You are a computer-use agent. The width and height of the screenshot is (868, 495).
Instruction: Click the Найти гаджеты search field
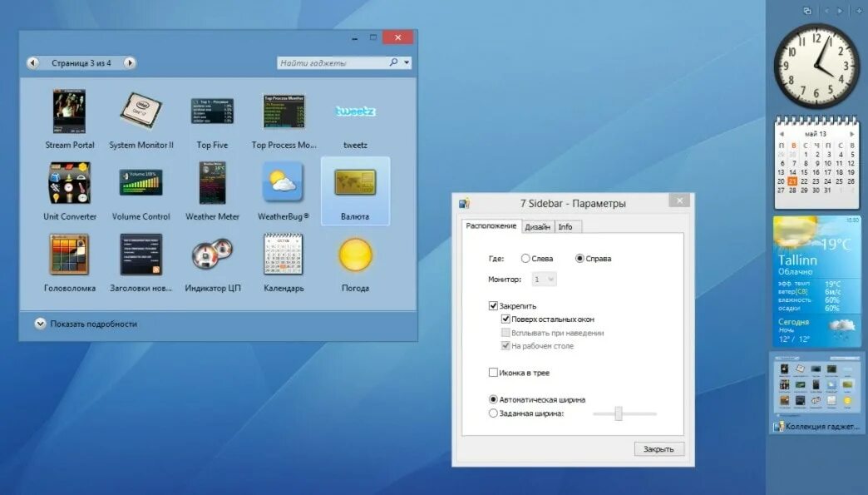[x=332, y=62]
